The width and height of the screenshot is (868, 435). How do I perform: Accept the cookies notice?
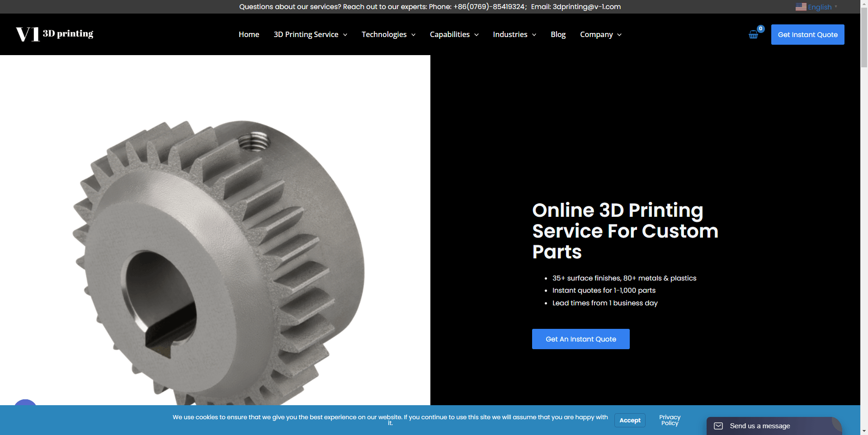pos(630,420)
